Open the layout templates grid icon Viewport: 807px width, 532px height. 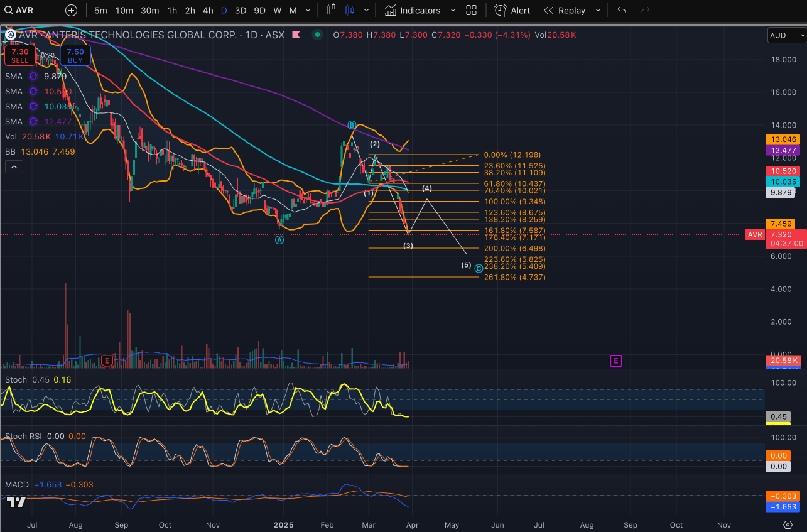pyautogui.click(x=472, y=10)
